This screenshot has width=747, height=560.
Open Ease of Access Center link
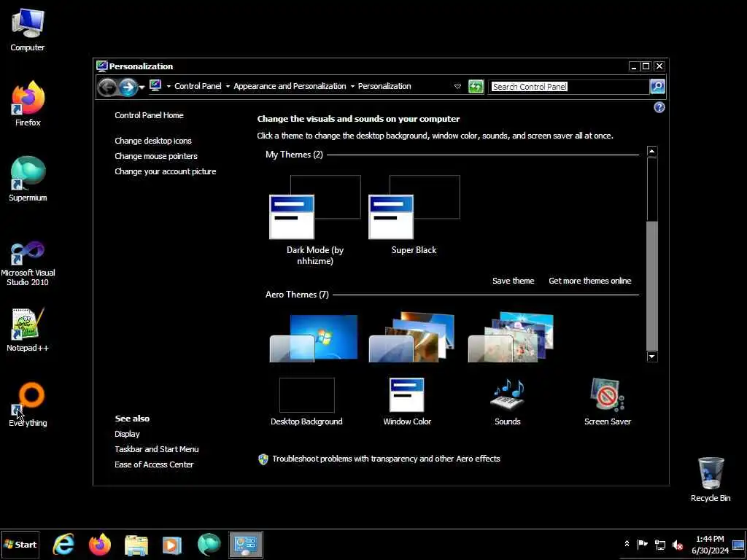154,464
